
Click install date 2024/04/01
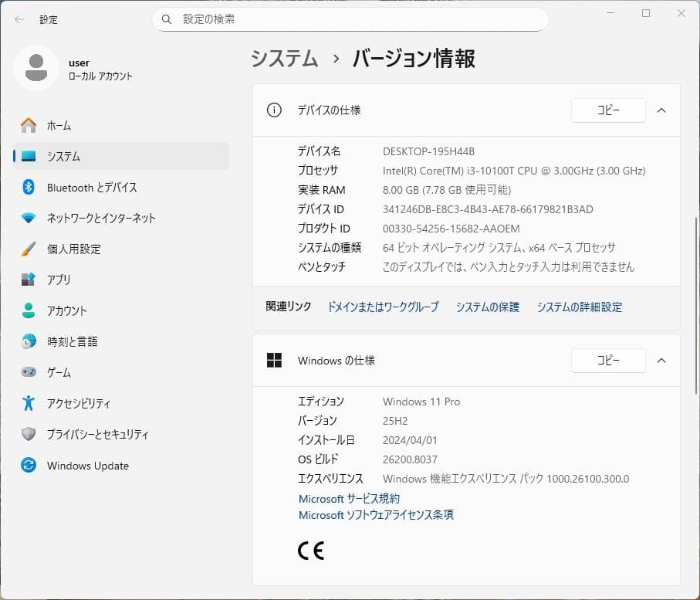[x=410, y=440]
